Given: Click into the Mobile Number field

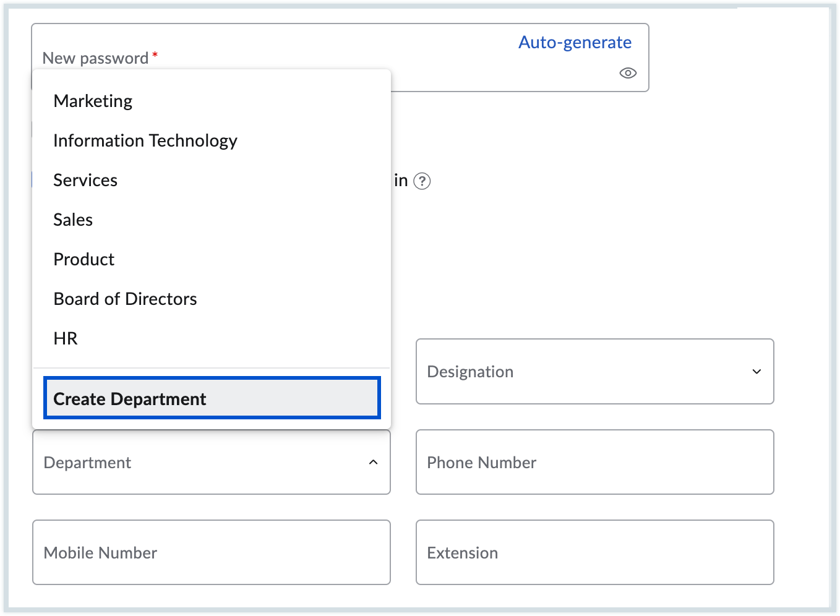Looking at the screenshot, I should pos(211,552).
